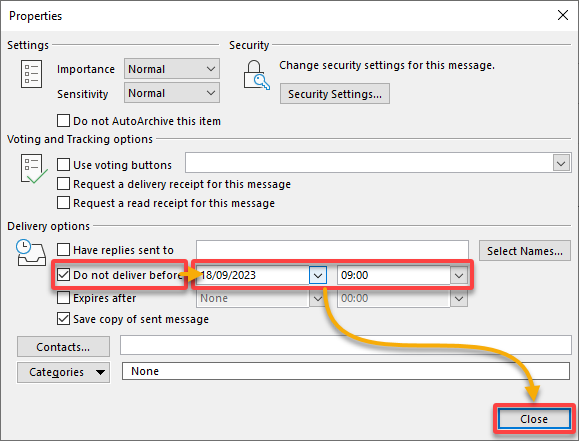Click the voting checklist icon with green checkmark
Image resolution: width=579 pixels, height=441 pixels.
[x=34, y=169]
